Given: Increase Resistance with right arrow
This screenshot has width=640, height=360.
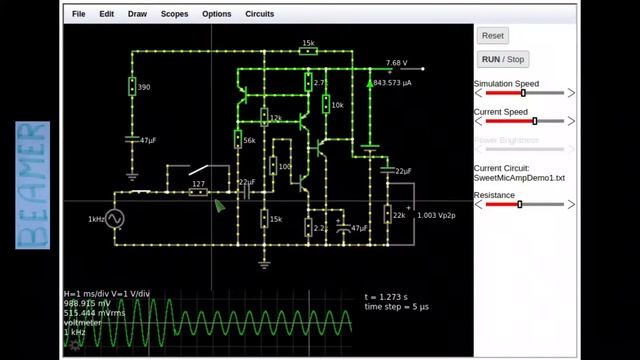Looking at the screenshot, I should click(571, 204).
